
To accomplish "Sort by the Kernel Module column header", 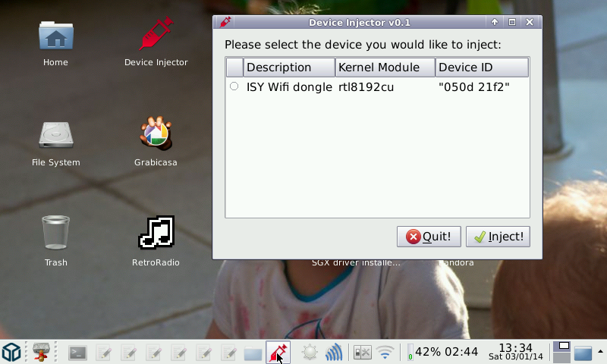I will pos(385,67).
